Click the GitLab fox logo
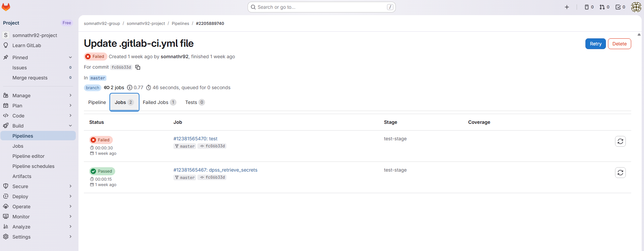This screenshot has width=644, height=251. (x=6, y=7)
